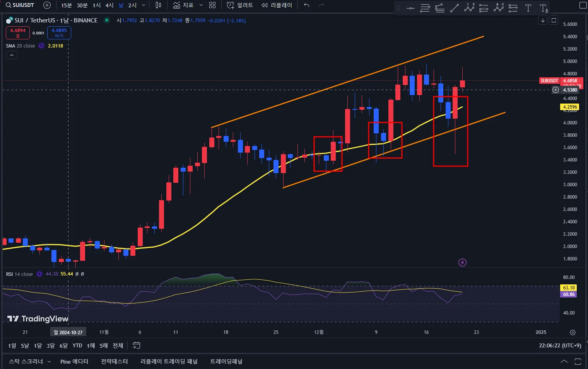Click the green market status dot
The image size is (588, 369).
pos(106,20)
